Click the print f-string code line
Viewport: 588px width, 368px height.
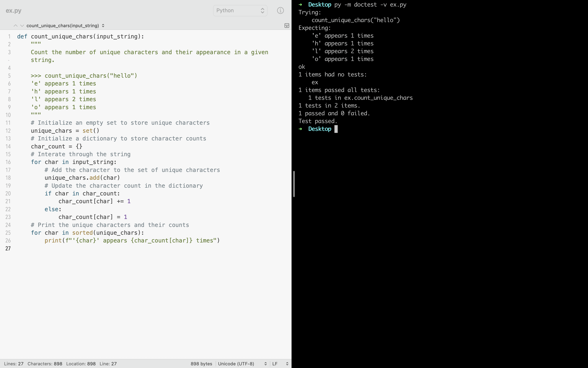point(132,241)
